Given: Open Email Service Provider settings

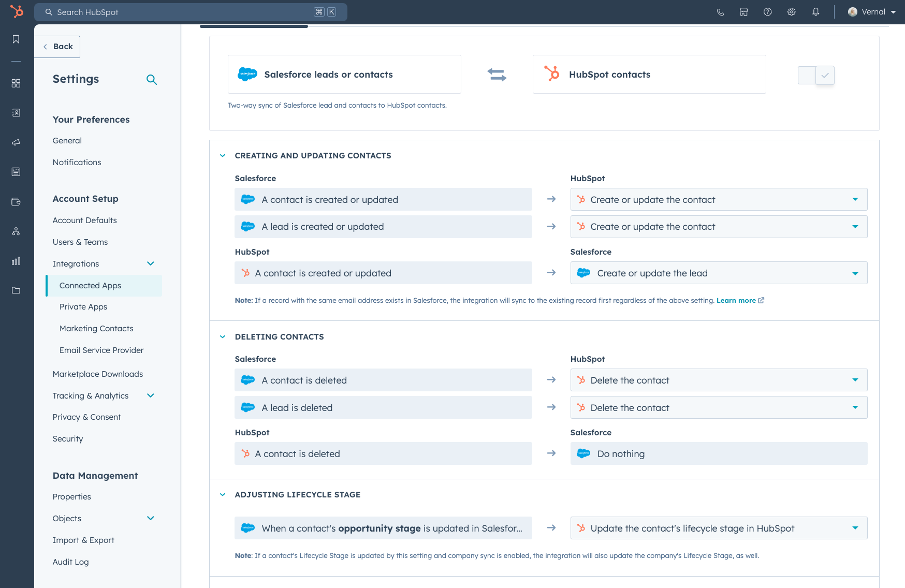Looking at the screenshot, I should point(101,350).
